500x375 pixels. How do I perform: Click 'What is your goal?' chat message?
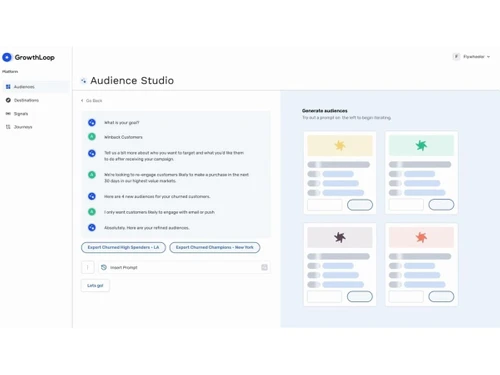coord(122,123)
